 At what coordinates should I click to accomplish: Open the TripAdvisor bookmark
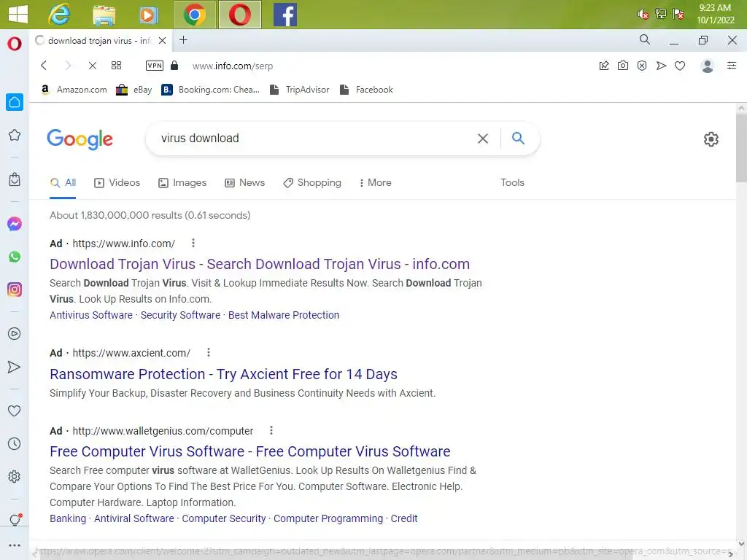(299, 90)
